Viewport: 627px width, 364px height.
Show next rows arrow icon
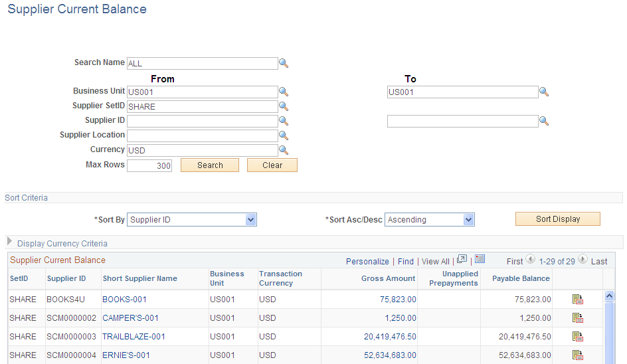[583, 259]
